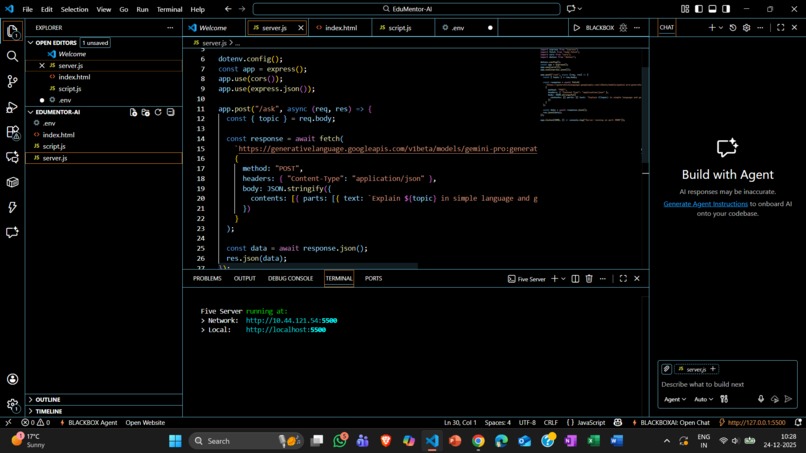Click BLACKBOXAI: Open Chat in status bar

point(671,423)
